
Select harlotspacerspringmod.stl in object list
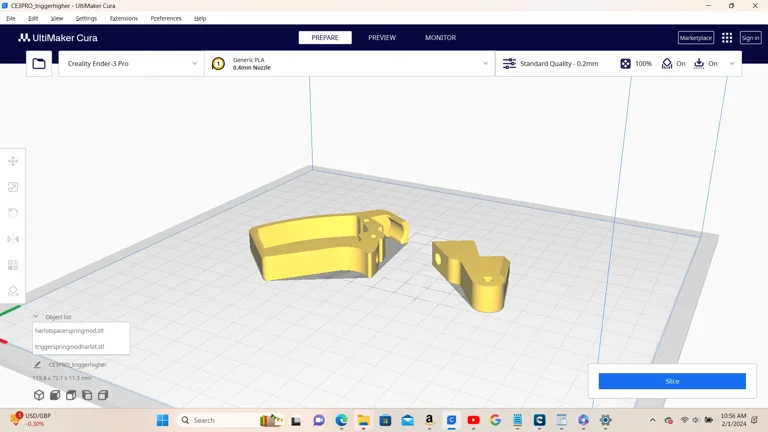click(x=69, y=330)
